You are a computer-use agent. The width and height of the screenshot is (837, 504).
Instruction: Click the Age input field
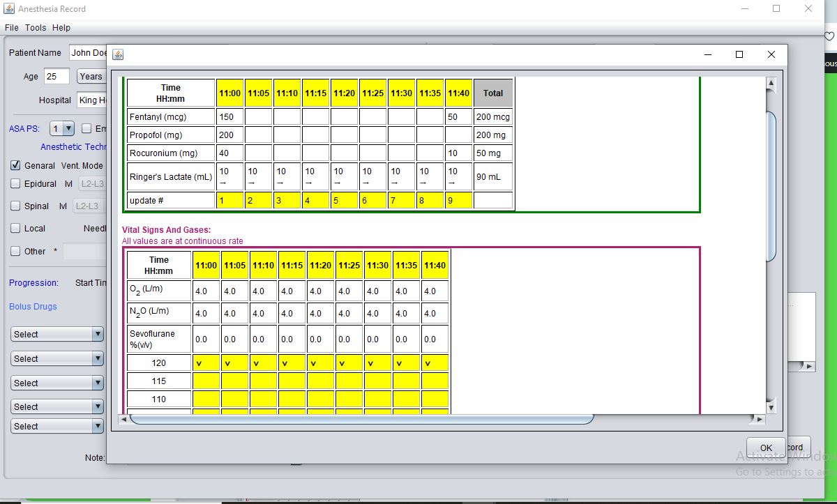pyautogui.click(x=56, y=77)
